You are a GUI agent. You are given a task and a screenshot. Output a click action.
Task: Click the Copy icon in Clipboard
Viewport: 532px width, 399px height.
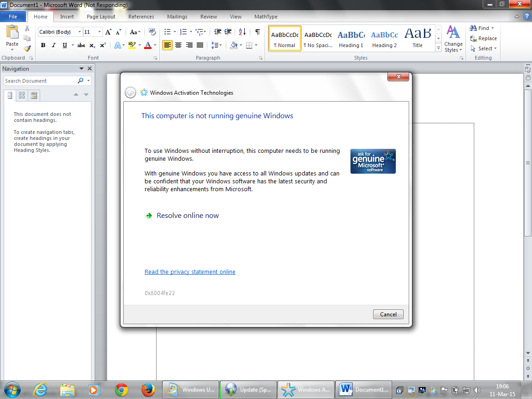point(27,38)
